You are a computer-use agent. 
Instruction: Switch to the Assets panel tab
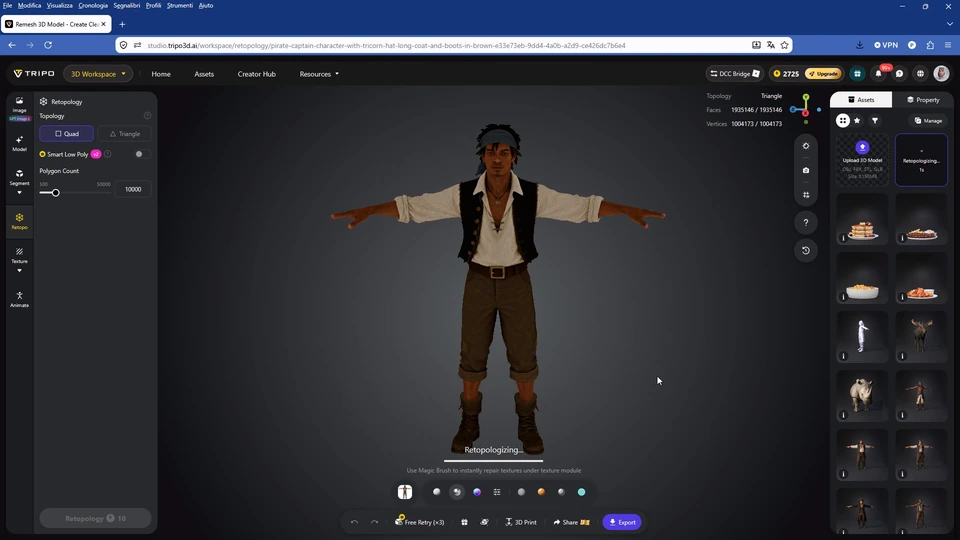(861, 100)
